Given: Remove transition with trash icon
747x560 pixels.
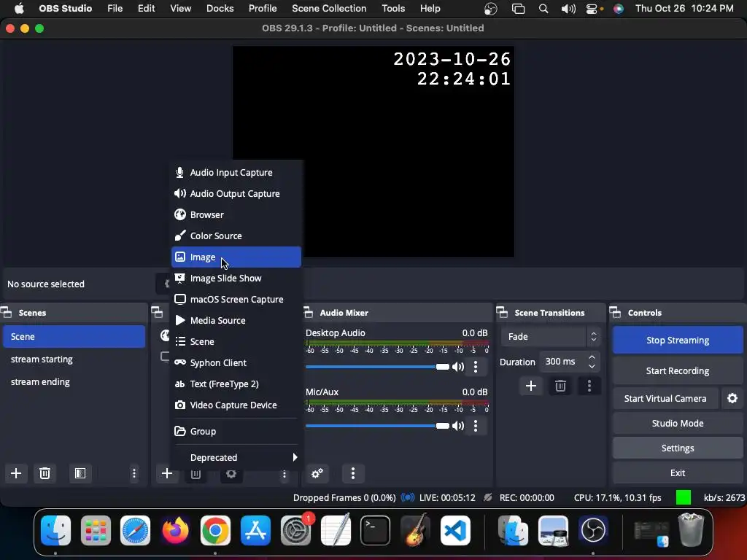Looking at the screenshot, I should tap(560, 386).
